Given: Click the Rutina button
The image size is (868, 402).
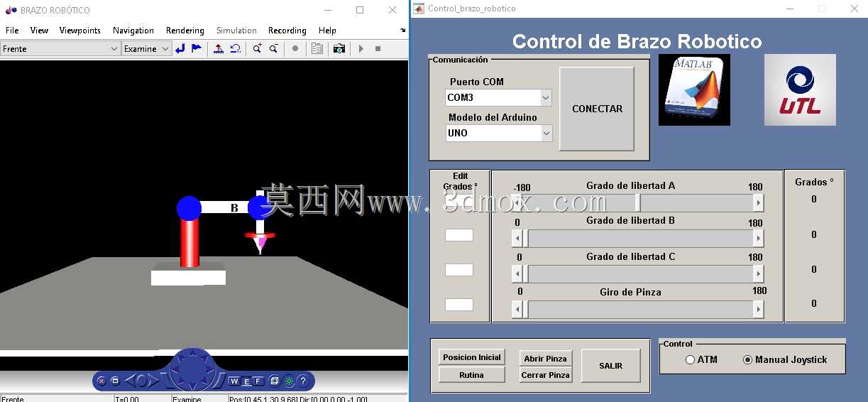Looking at the screenshot, I should coord(472,375).
